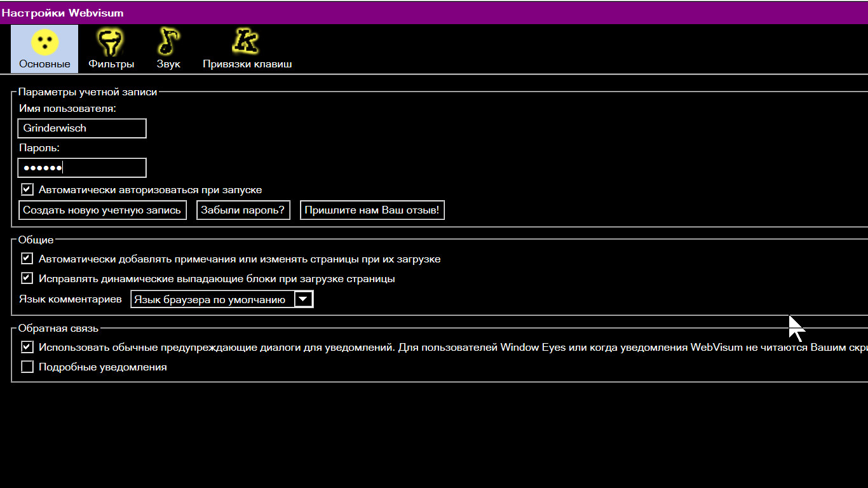
Task: Open the Привязки клавиш K icon
Action: pos(247,42)
